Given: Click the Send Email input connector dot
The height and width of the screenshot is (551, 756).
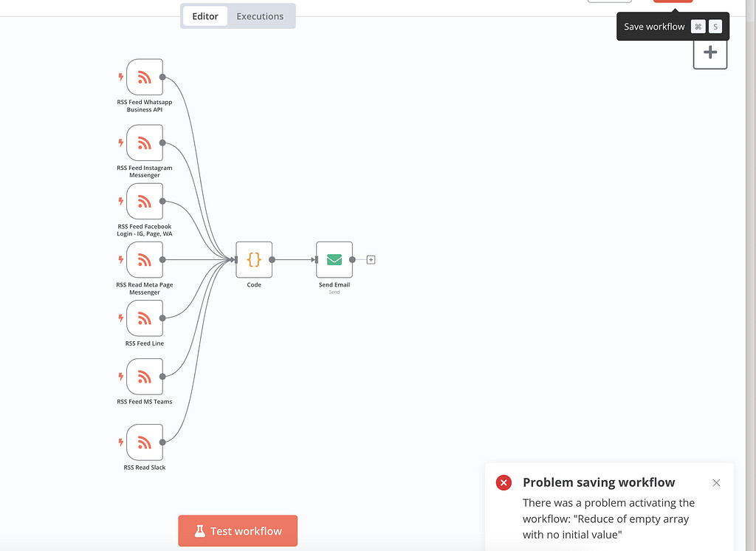Looking at the screenshot, I should coord(316,260).
